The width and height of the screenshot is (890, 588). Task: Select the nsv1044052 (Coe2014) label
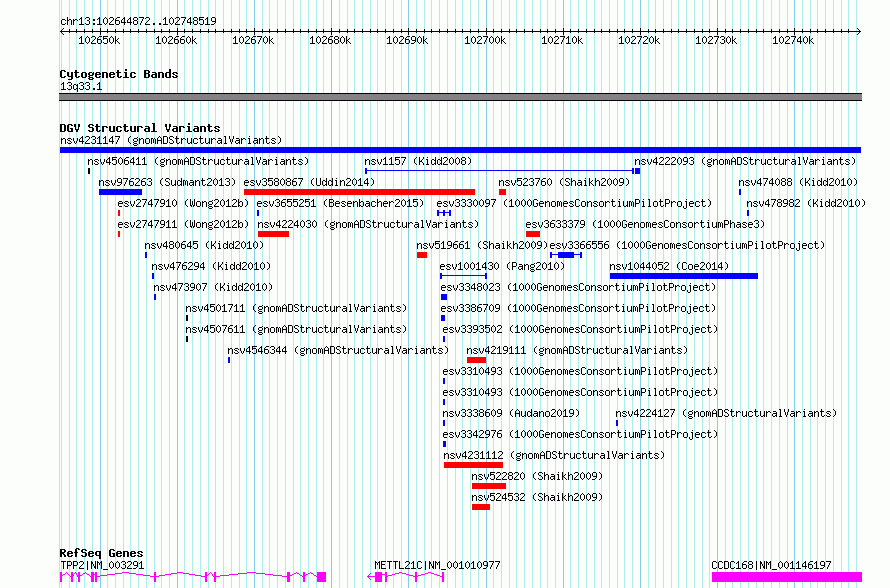669,266
